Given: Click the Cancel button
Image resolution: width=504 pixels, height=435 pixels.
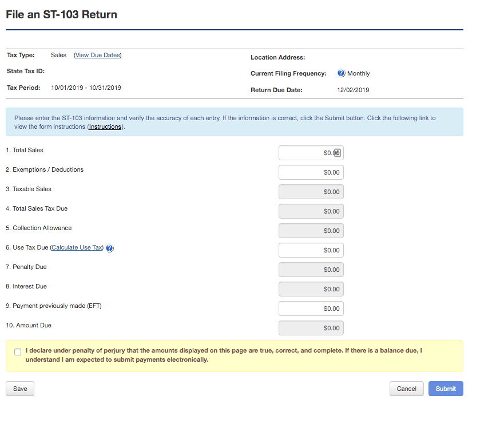Looking at the screenshot, I should point(407,389).
